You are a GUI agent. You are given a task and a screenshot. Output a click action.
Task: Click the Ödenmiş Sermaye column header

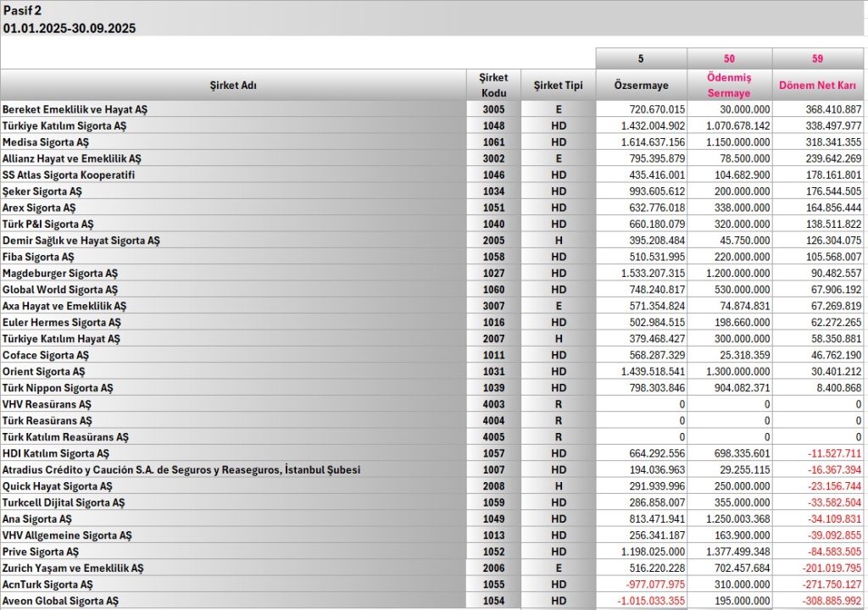[x=729, y=86]
